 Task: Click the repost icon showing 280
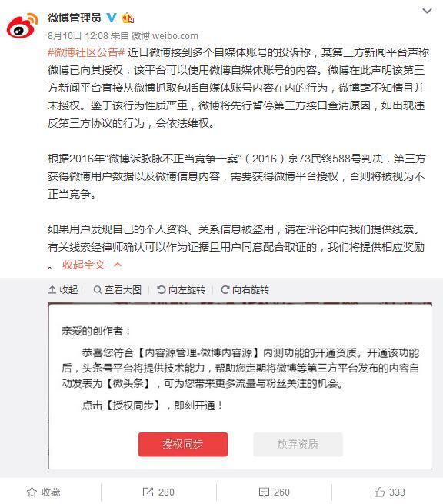click(x=148, y=492)
